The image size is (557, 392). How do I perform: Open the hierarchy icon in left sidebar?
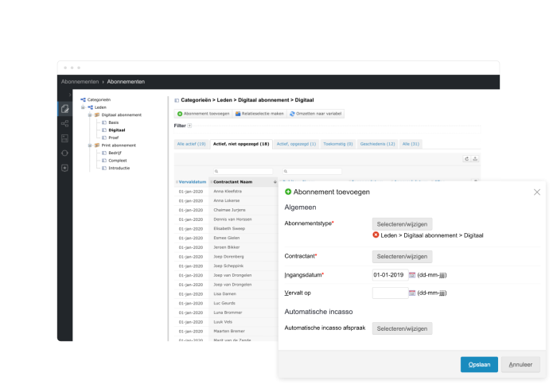[64, 123]
